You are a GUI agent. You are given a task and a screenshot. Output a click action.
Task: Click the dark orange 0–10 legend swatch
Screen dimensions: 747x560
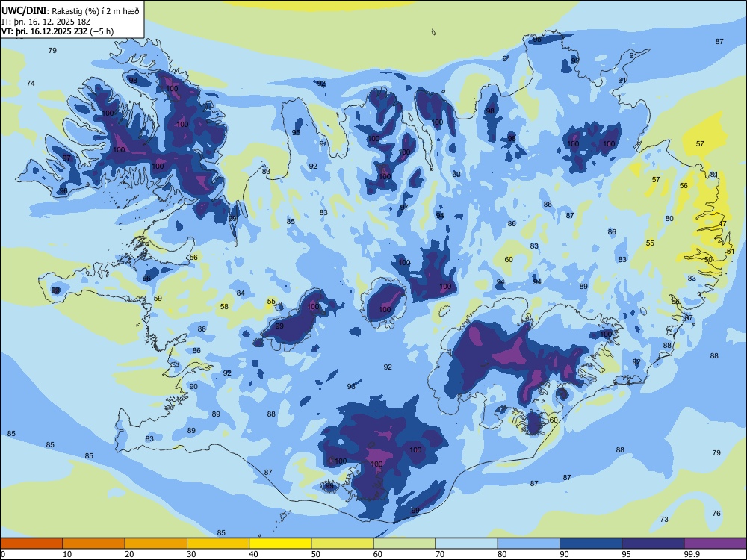tap(31, 544)
